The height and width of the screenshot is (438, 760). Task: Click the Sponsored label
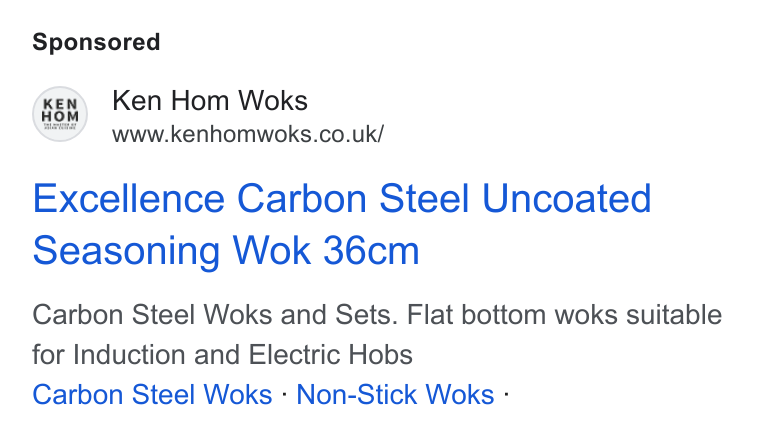(x=96, y=42)
